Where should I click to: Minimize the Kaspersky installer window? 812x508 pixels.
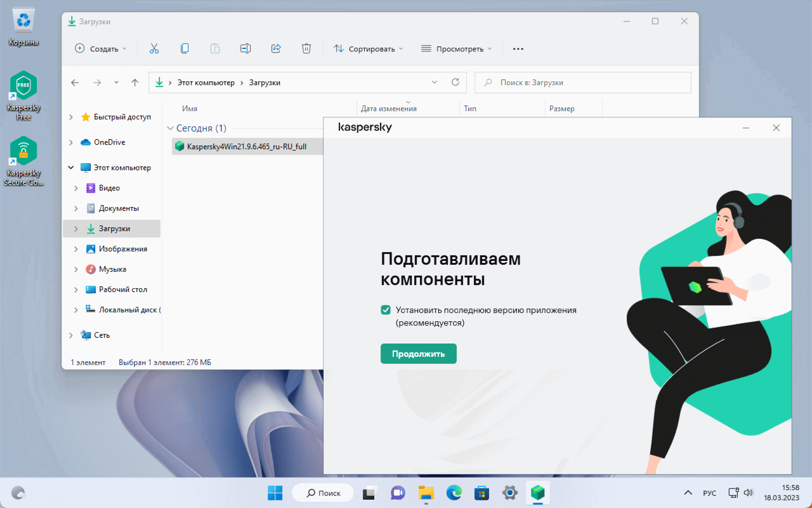(747, 128)
